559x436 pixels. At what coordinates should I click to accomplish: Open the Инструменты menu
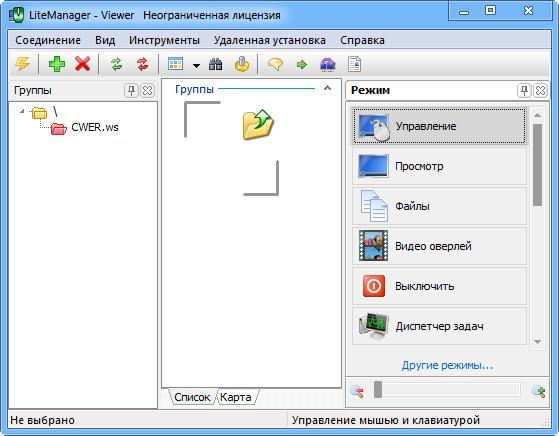(x=164, y=40)
